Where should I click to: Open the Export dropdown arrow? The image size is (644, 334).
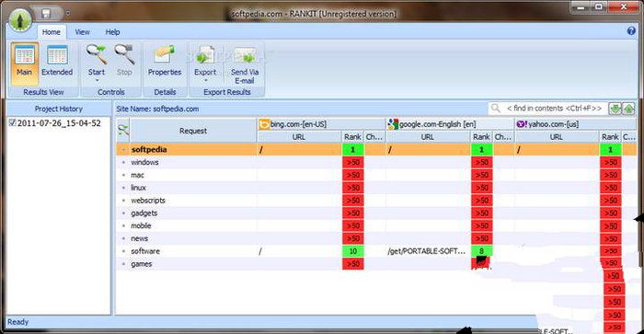pyautogui.click(x=205, y=81)
